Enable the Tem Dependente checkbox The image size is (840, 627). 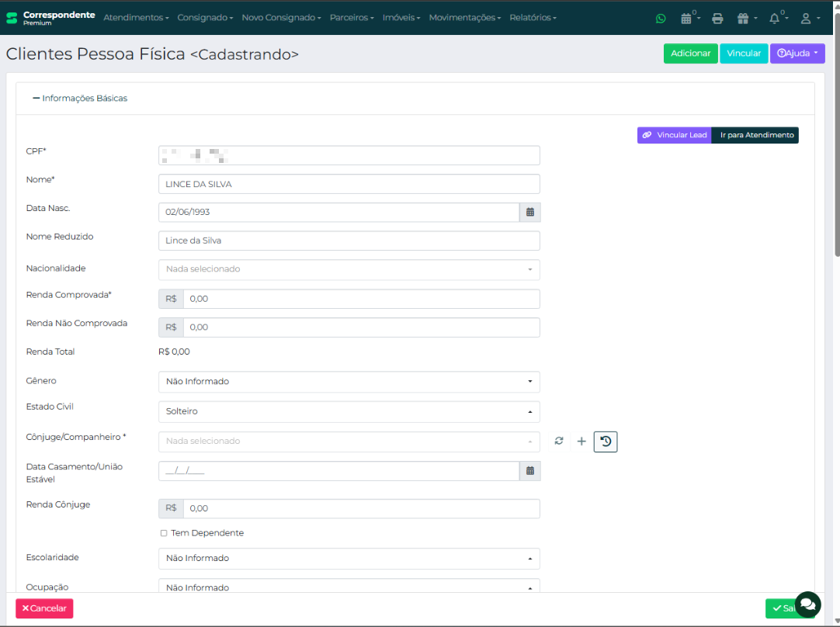[164, 533]
